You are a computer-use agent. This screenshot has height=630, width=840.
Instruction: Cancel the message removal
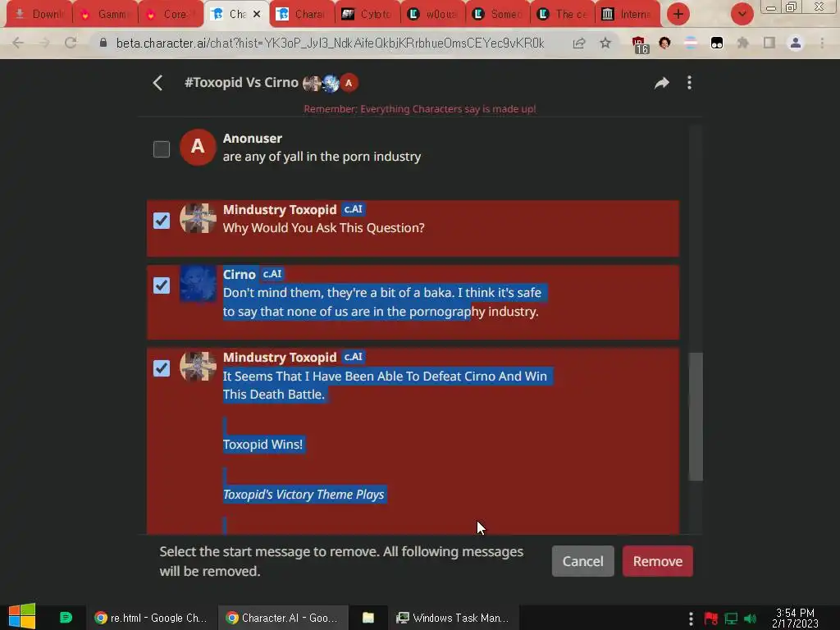tap(583, 561)
